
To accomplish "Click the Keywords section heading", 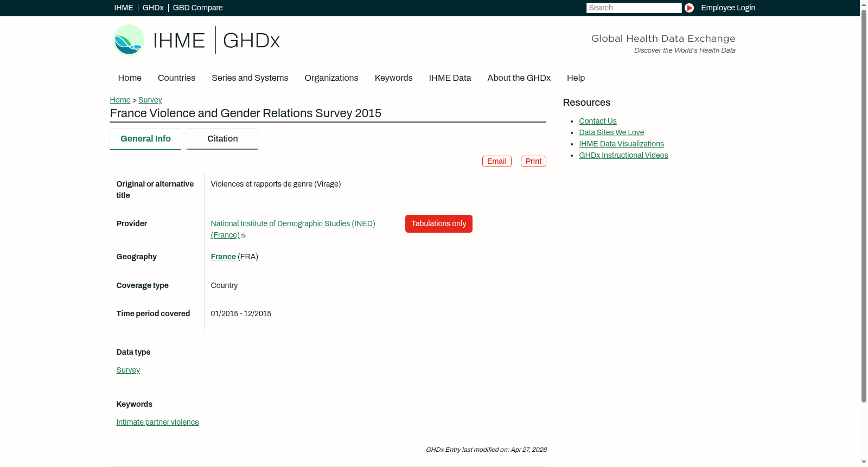I will click(x=135, y=405).
